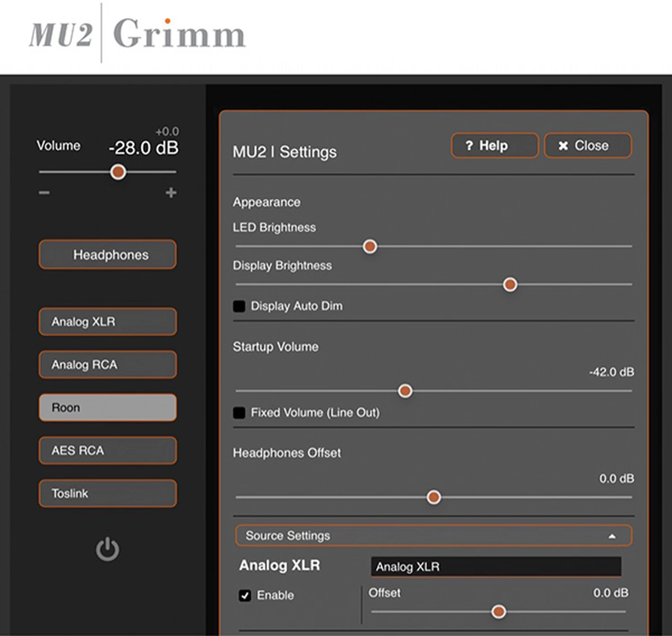Choose the AES RCA input

coord(108,450)
